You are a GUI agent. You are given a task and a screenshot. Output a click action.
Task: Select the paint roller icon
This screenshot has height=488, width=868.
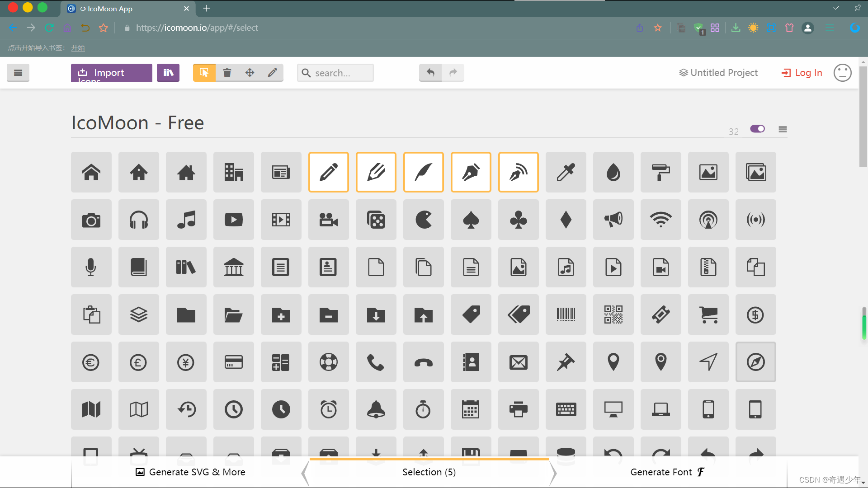click(660, 172)
